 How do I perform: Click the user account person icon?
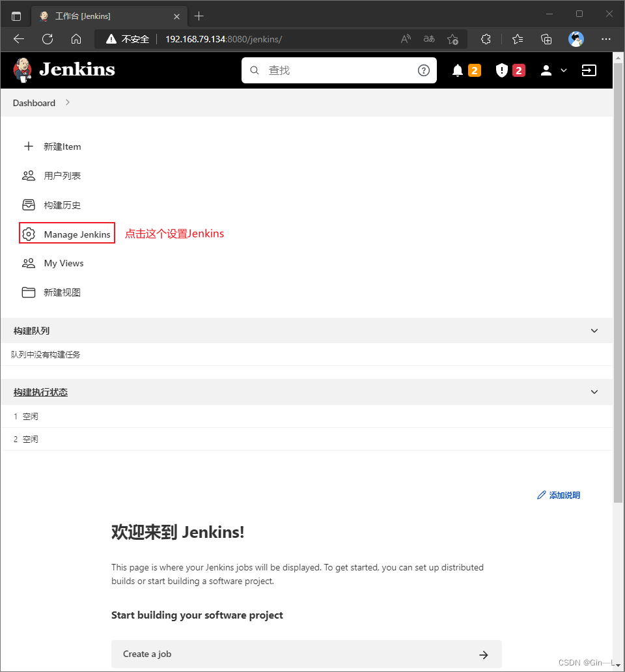(x=546, y=70)
